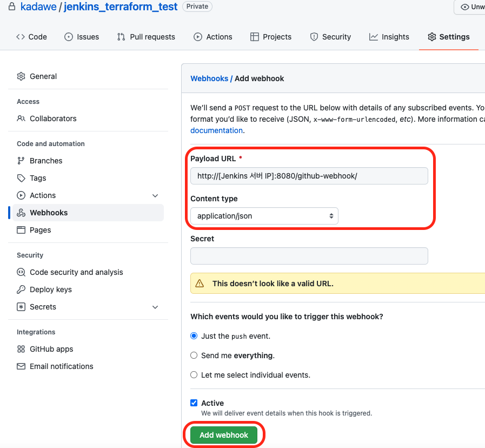This screenshot has height=448, width=485.
Task: Click the Tags label icon
Action: (21, 178)
